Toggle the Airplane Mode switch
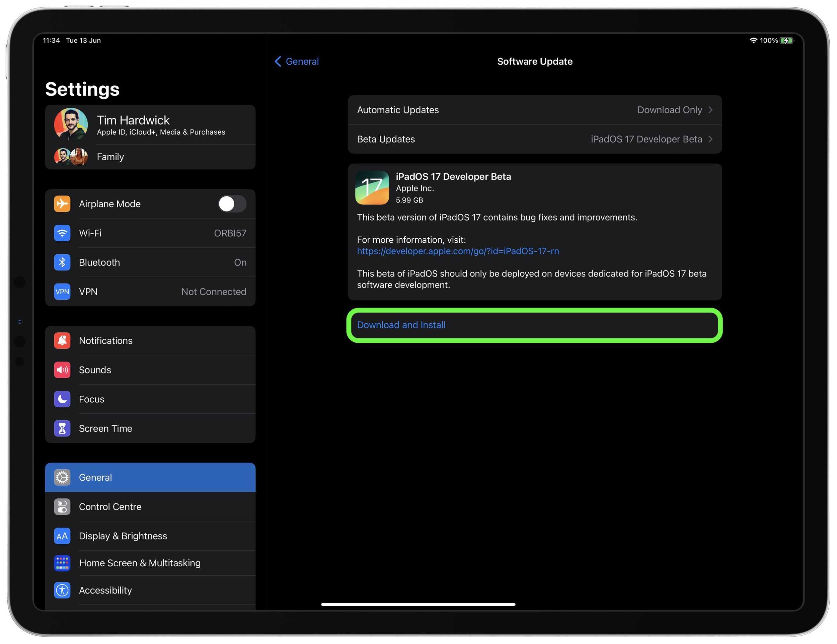This screenshot has height=644, width=837. 232,204
